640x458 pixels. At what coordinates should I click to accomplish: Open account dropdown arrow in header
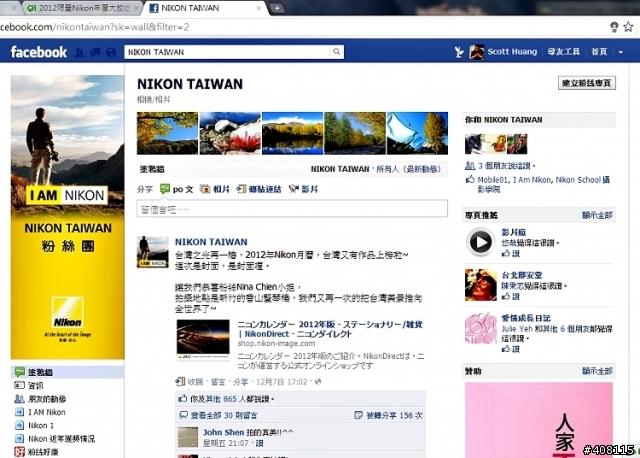pyautogui.click(x=620, y=52)
